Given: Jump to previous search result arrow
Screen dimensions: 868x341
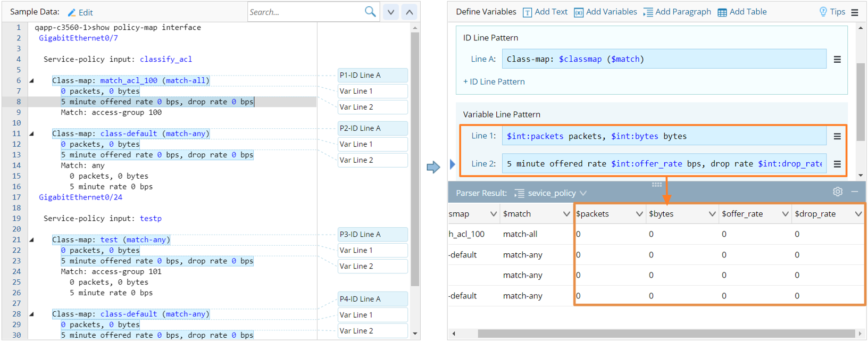Looking at the screenshot, I should (410, 12).
